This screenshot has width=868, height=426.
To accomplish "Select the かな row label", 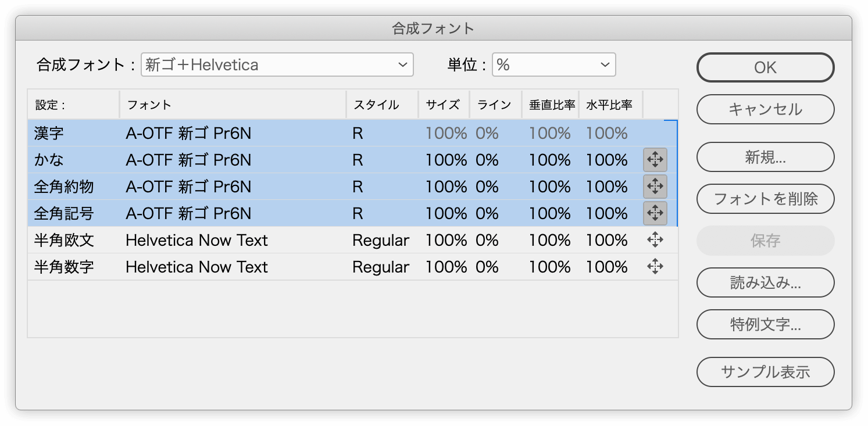I will pos(49,160).
